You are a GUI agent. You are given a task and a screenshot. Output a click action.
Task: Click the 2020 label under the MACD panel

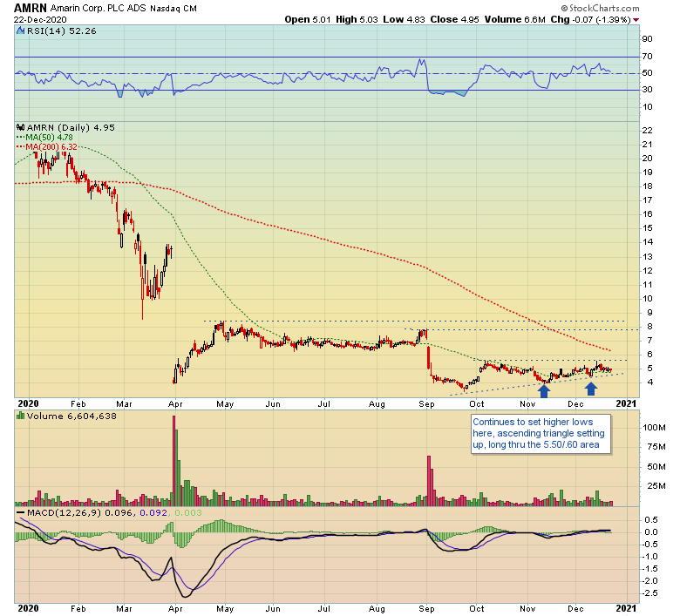point(28,608)
